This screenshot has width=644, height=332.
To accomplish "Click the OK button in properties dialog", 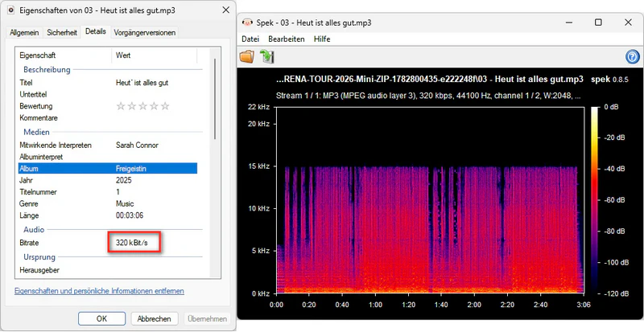I will (x=102, y=318).
